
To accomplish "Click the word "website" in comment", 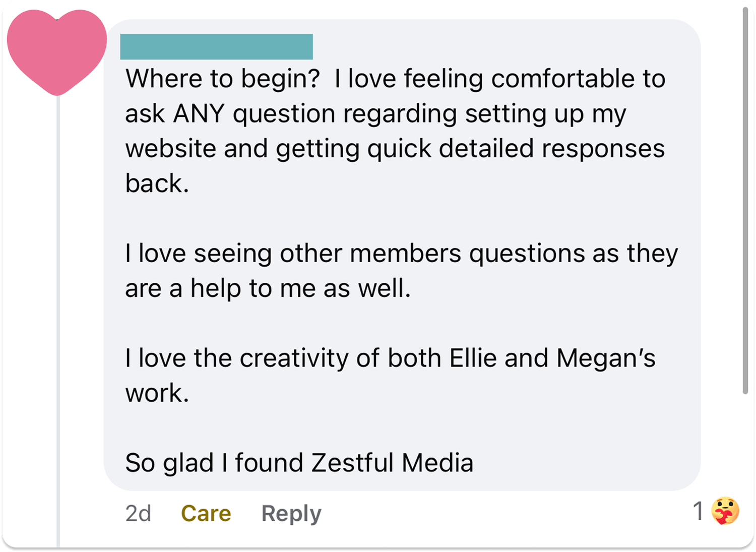I will click(x=170, y=149).
